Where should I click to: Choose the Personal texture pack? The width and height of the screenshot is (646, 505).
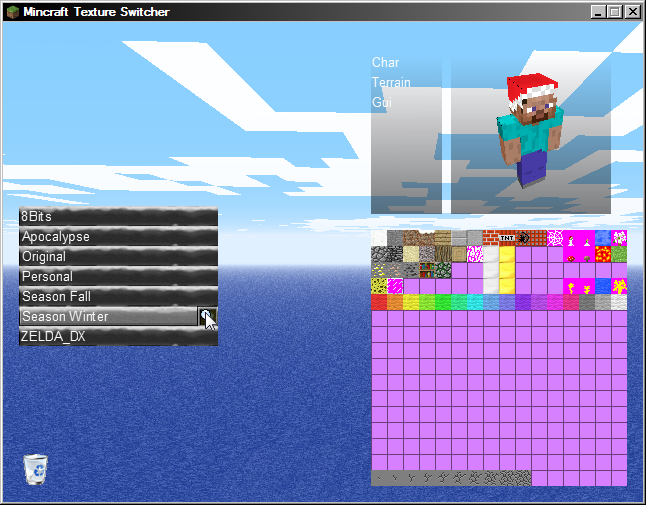[x=119, y=276]
